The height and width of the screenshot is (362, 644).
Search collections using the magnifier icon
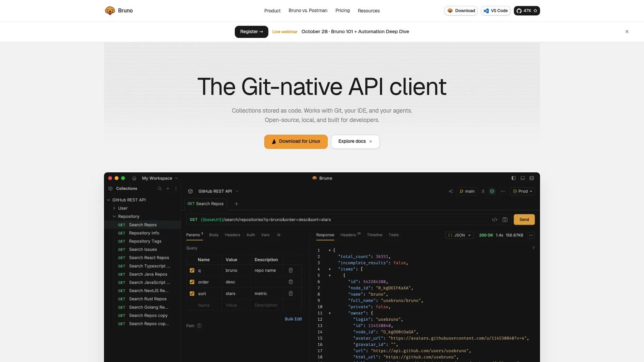[160, 188]
